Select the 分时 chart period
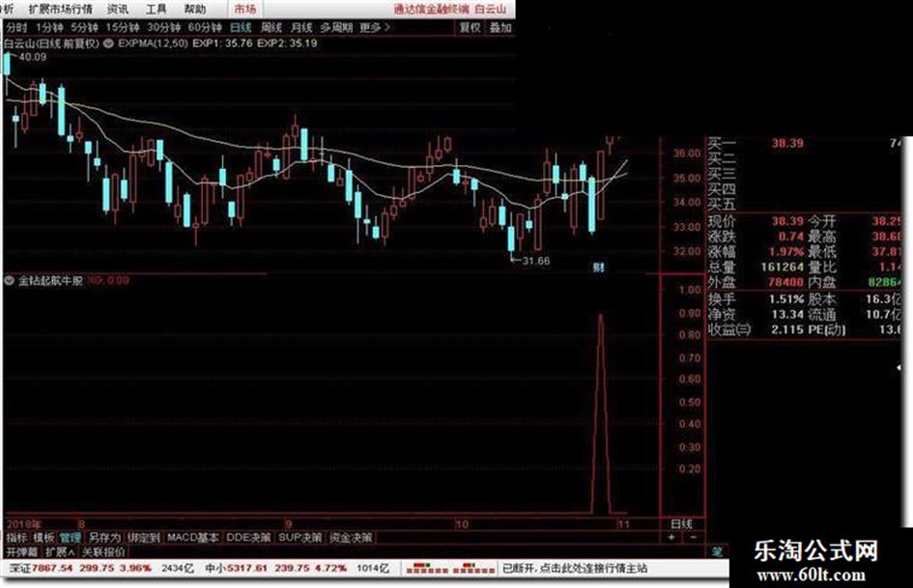The height and width of the screenshot is (588, 913). pyautogui.click(x=16, y=27)
